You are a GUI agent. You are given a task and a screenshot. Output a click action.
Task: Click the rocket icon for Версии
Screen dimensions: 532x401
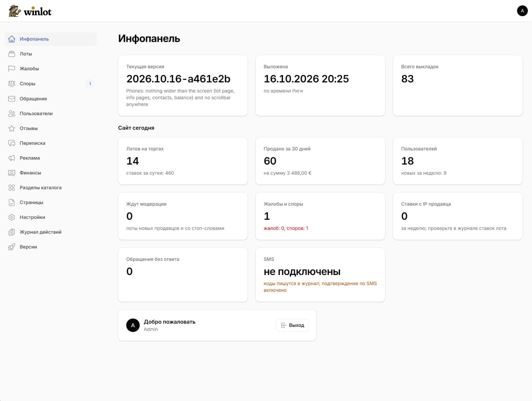[11, 247]
